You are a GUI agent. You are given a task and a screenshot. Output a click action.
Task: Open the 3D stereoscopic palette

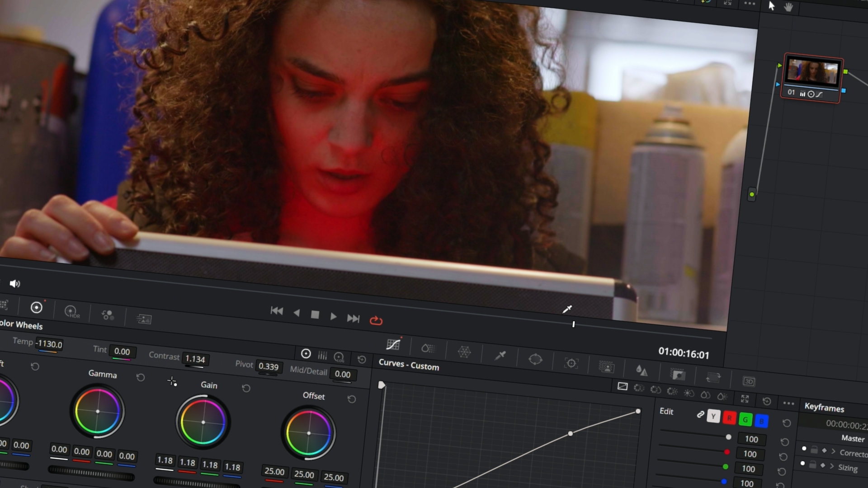pyautogui.click(x=749, y=382)
